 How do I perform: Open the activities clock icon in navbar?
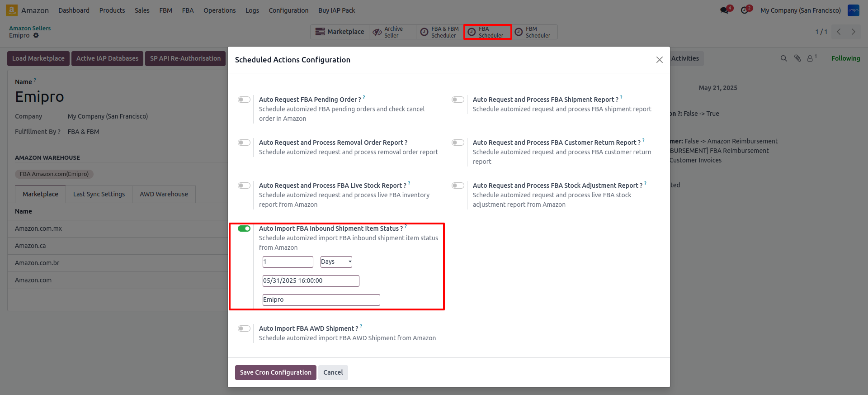coord(745,10)
